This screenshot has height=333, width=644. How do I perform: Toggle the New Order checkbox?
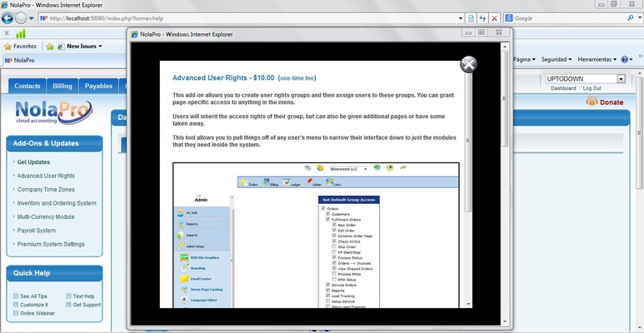334,225
